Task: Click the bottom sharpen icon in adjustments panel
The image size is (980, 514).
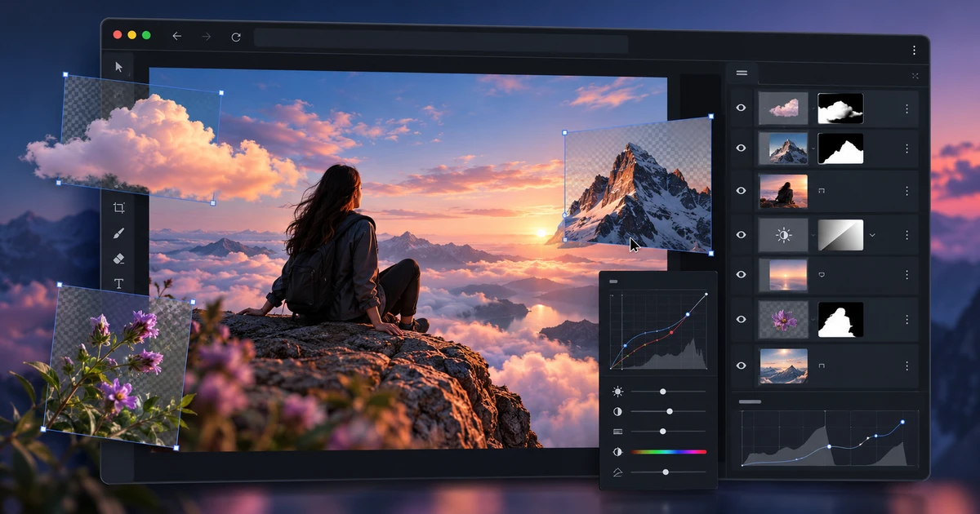Action: click(x=617, y=472)
